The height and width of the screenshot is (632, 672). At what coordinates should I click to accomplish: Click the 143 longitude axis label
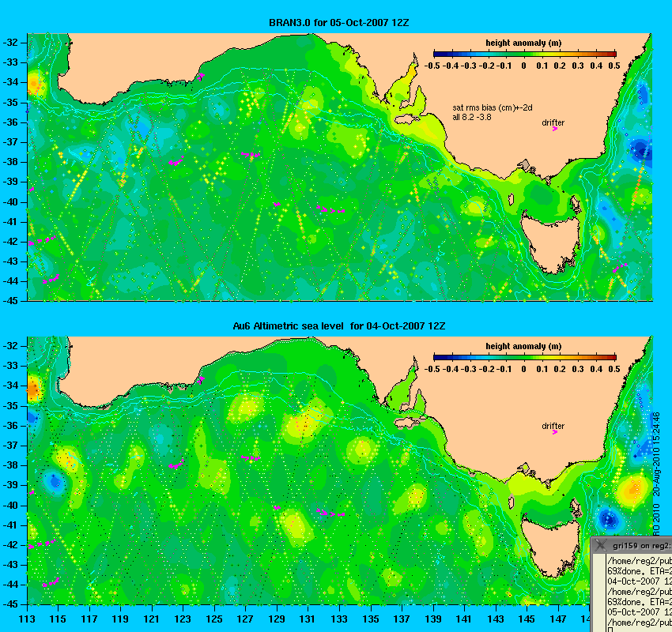click(x=496, y=619)
